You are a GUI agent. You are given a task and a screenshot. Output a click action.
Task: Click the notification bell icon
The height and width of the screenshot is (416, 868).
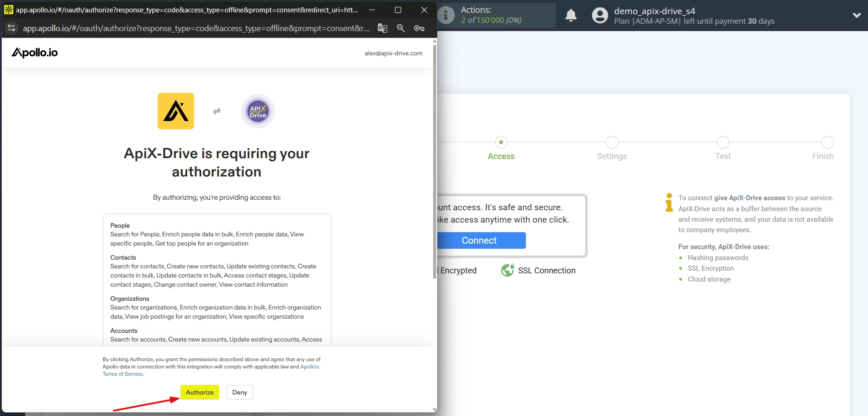tap(571, 15)
